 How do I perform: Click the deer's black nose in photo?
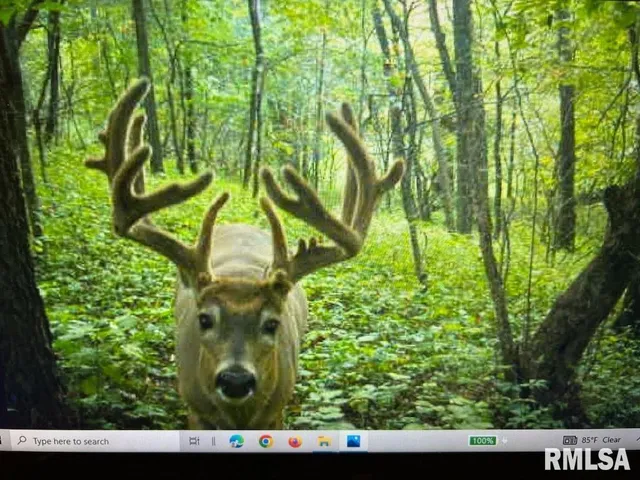click(236, 380)
